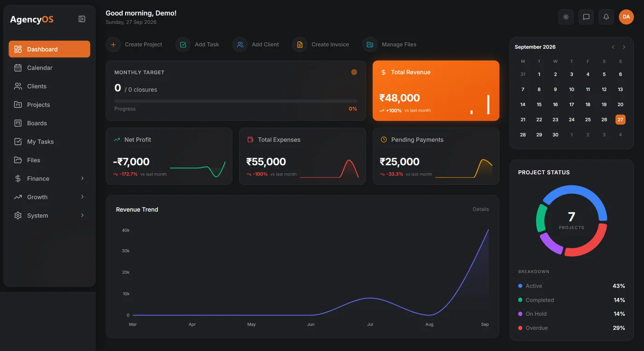644x351 pixels.
Task: Go to My Tasks in the sidebar
Action: coord(49,141)
